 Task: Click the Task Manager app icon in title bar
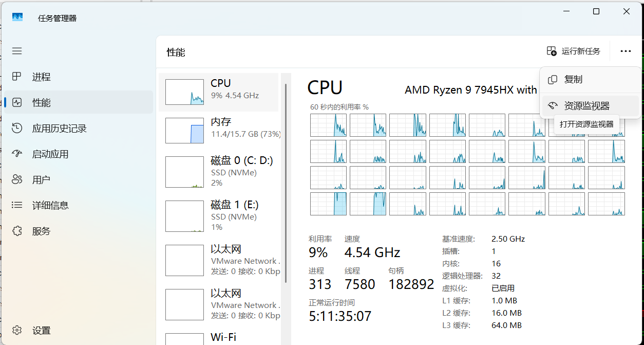click(x=17, y=17)
